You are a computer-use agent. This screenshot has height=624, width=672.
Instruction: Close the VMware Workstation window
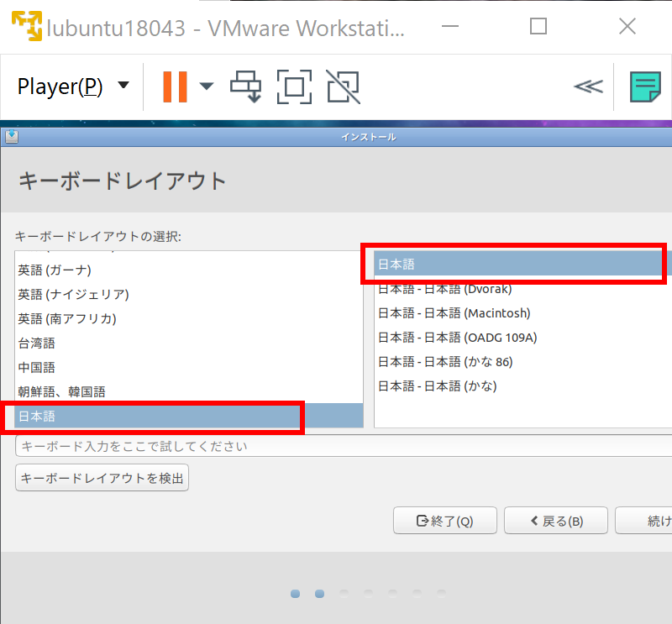pos(627,26)
